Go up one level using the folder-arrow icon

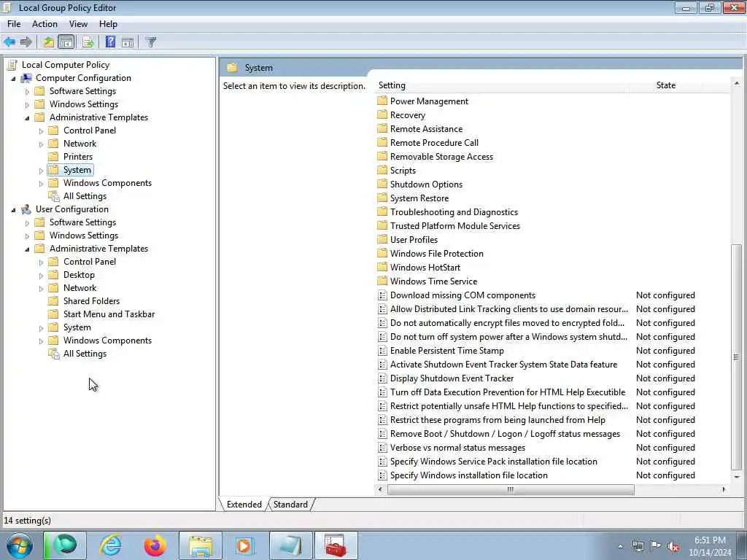(49, 42)
